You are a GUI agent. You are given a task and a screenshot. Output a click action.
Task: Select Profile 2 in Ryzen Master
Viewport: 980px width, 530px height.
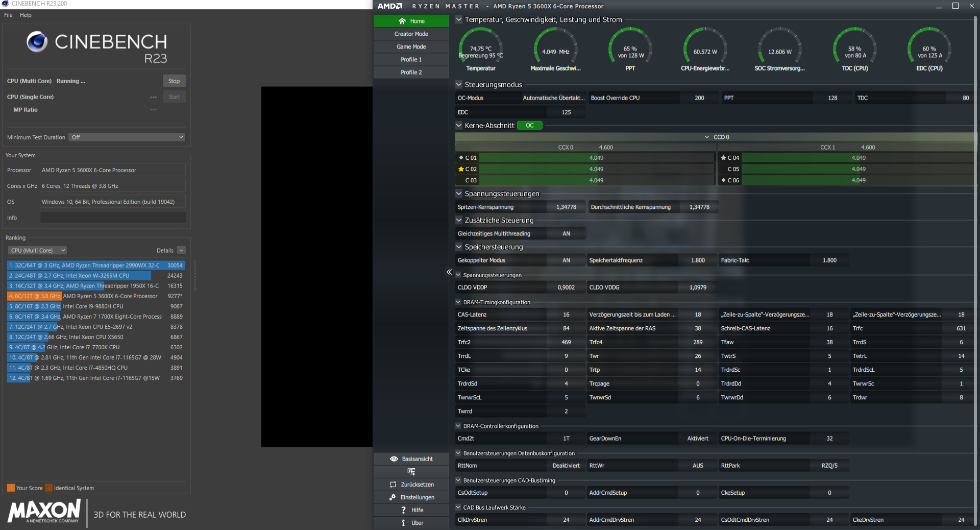tap(411, 73)
